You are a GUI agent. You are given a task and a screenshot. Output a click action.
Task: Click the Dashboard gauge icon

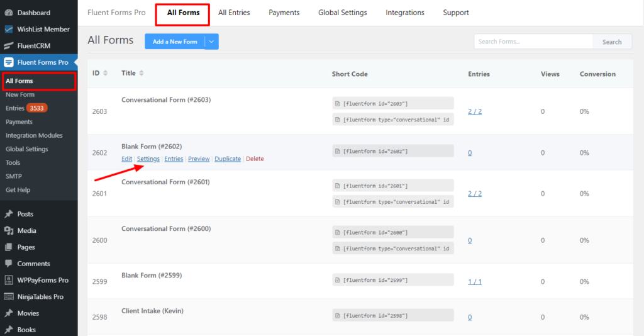[x=9, y=13]
